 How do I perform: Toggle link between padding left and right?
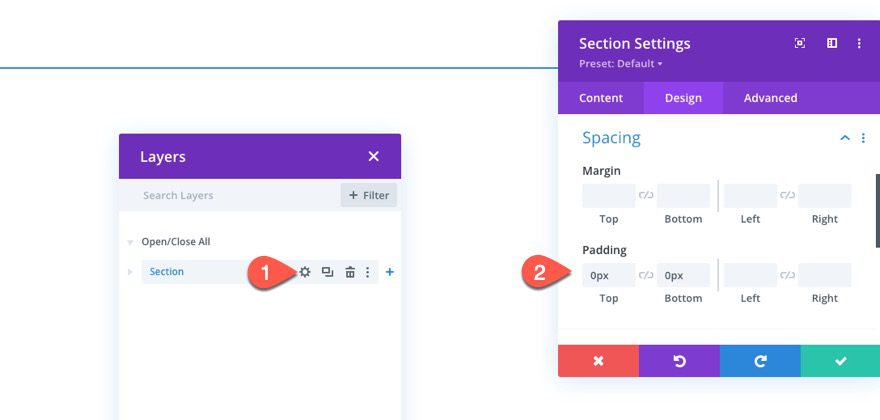point(787,275)
